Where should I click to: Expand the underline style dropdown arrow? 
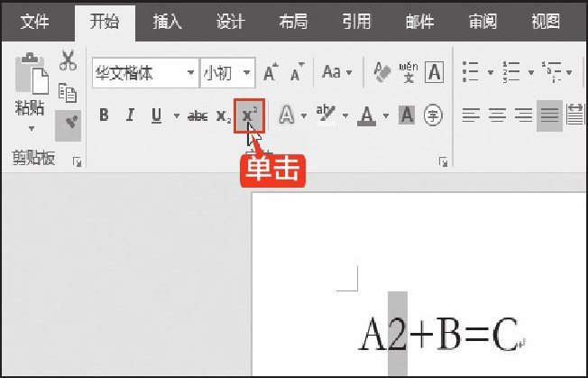(x=176, y=115)
